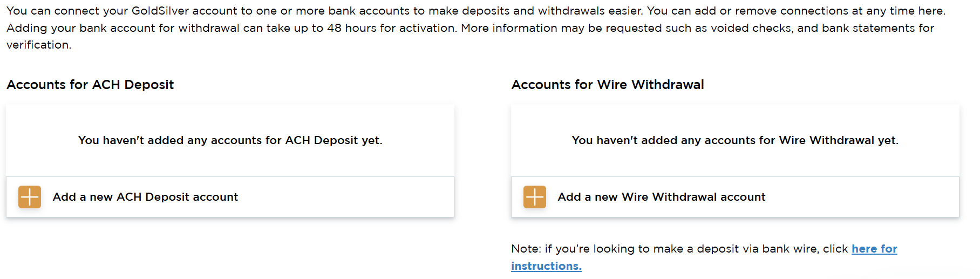The image size is (980, 279).
Task: Select 'Add a new Wire Withdrawal account' label
Action: 662,197
